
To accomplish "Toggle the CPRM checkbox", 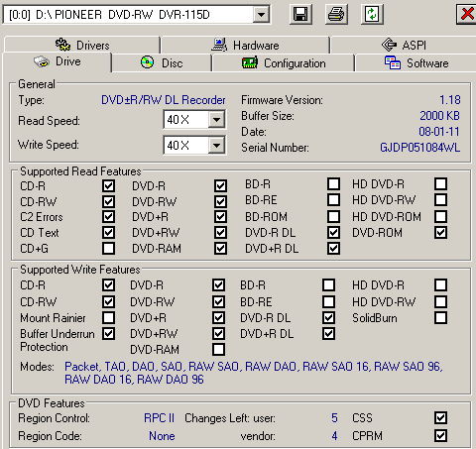I will [440, 435].
